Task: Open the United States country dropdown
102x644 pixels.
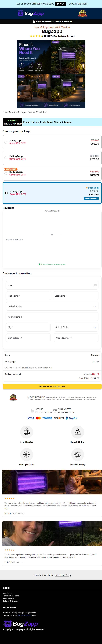Action: 52,306
